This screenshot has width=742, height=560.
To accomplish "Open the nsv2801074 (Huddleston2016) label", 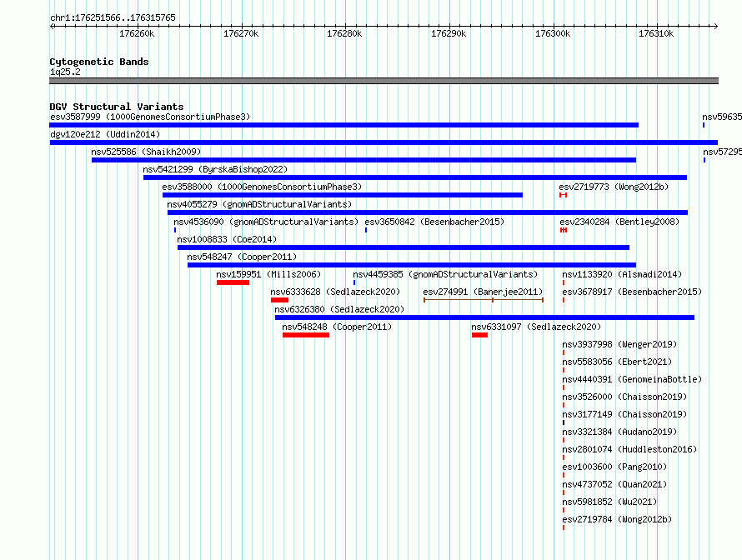I will pyautogui.click(x=629, y=449).
